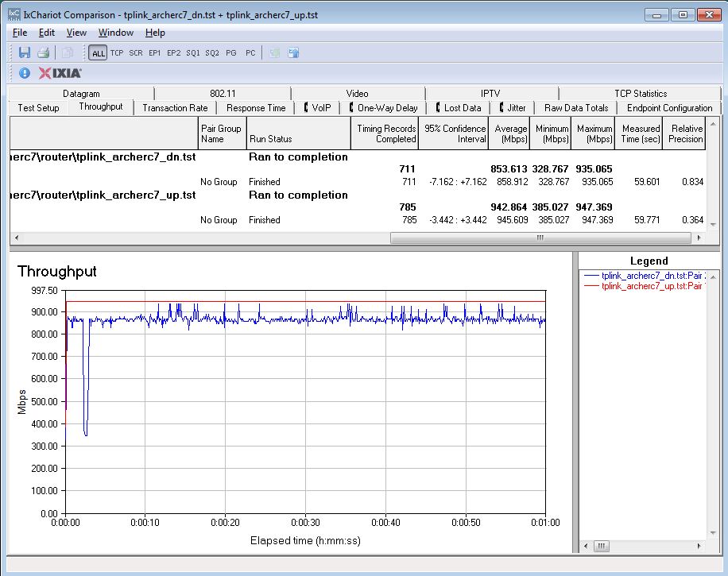728x576 pixels.
Task: Click the Save icon in toolbar
Action: pyautogui.click(x=25, y=52)
